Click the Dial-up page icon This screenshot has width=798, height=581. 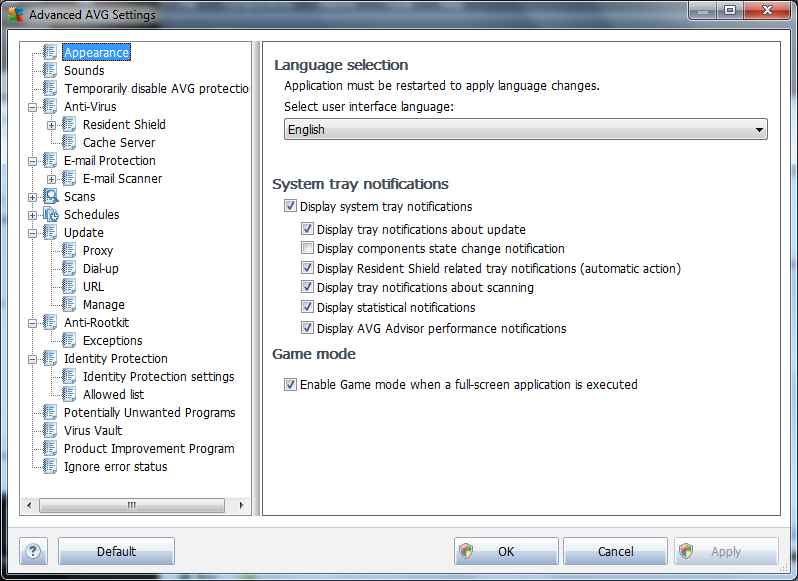(69, 268)
